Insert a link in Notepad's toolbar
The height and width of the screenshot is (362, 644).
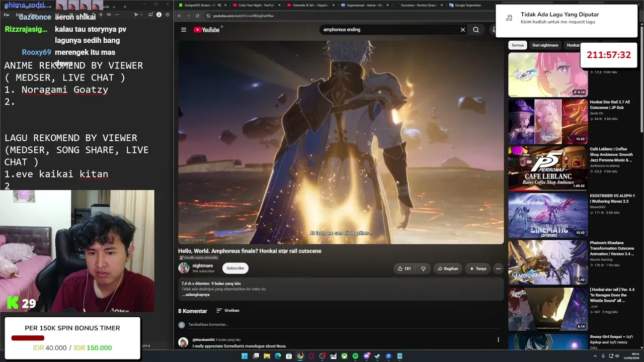tap(109, 15)
